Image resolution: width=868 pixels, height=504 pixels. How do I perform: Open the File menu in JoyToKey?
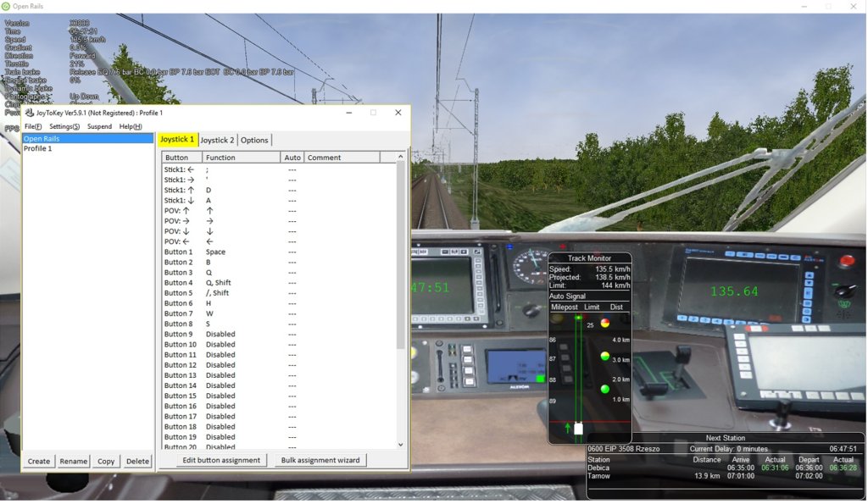click(x=32, y=126)
